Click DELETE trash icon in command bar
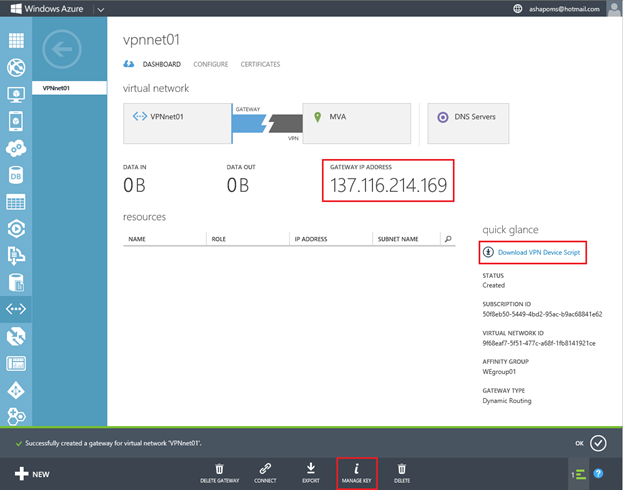 click(402, 474)
